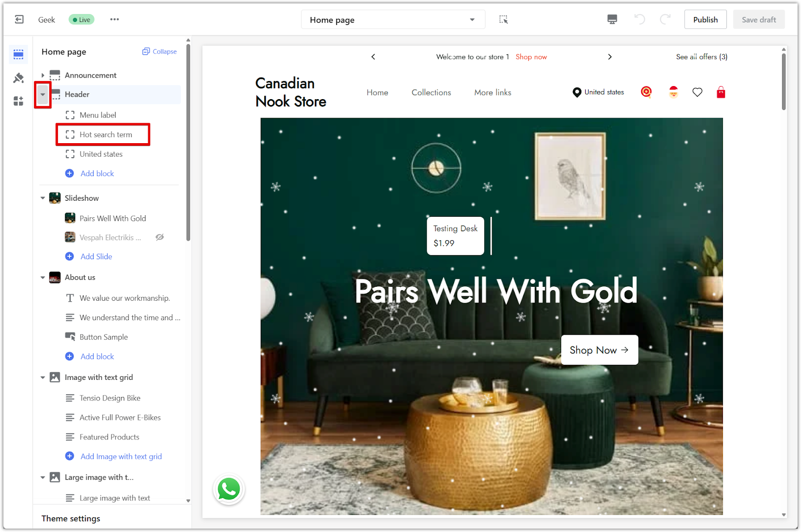Open the app embeds sidebar icon

click(x=19, y=102)
